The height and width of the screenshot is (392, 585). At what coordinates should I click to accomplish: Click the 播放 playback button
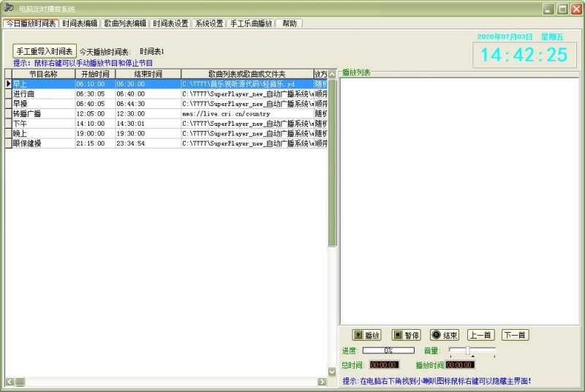pos(366,335)
